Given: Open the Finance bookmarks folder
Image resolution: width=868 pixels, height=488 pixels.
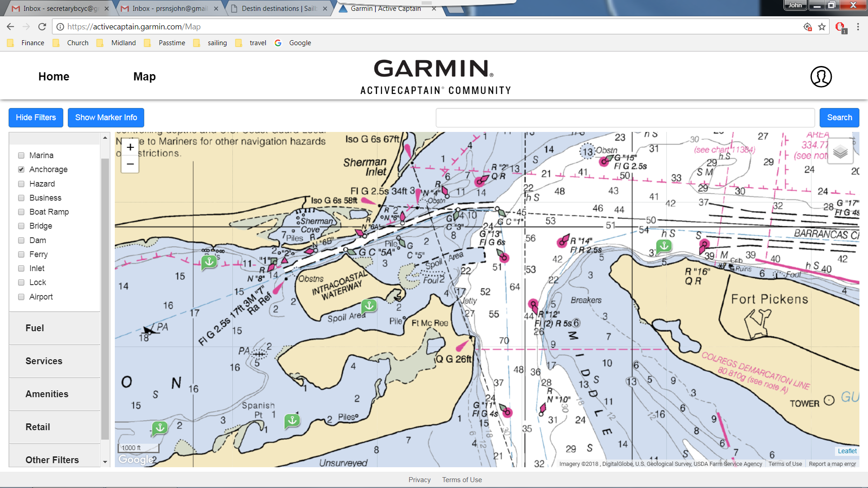Looking at the screenshot, I should coord(26,43).
